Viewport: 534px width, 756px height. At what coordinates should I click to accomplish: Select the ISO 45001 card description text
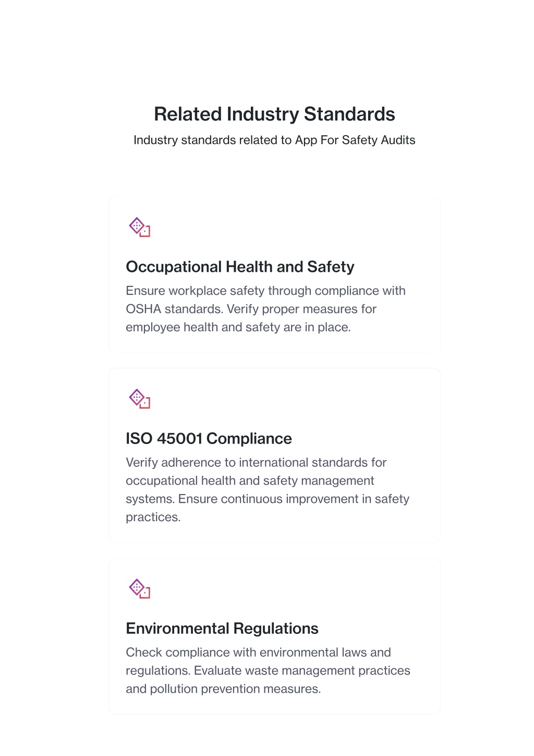(268, 489)
